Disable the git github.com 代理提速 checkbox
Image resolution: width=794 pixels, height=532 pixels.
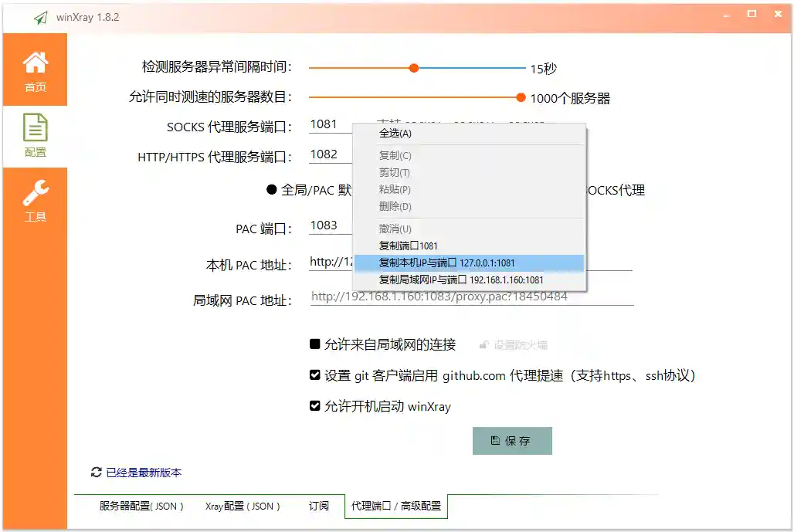314,375
